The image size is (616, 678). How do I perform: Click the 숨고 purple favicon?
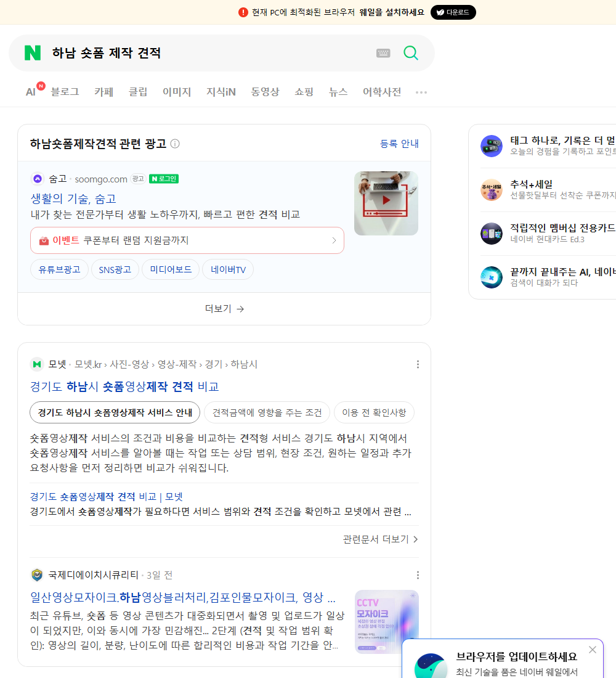click(38, 179)
